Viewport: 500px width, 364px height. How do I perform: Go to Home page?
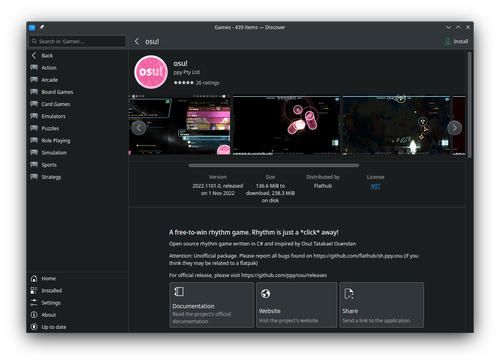pyautogui.click(x=77, y=278)
